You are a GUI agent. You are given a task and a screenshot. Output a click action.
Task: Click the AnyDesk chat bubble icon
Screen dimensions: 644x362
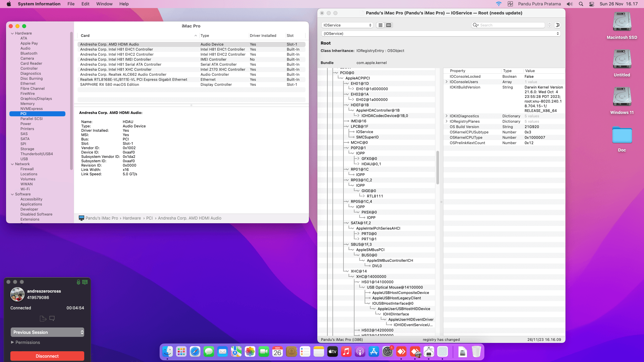click(x=52, y=318)
